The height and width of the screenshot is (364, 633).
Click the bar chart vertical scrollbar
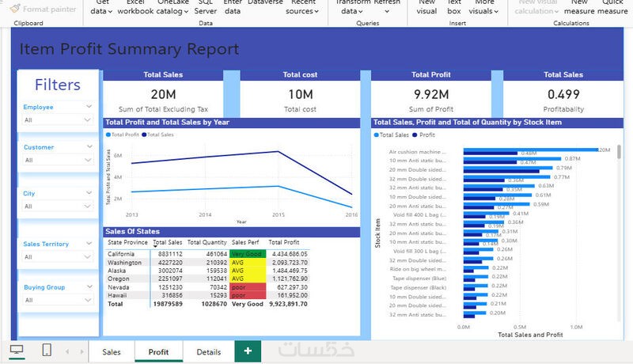click(x=619, y=152)
